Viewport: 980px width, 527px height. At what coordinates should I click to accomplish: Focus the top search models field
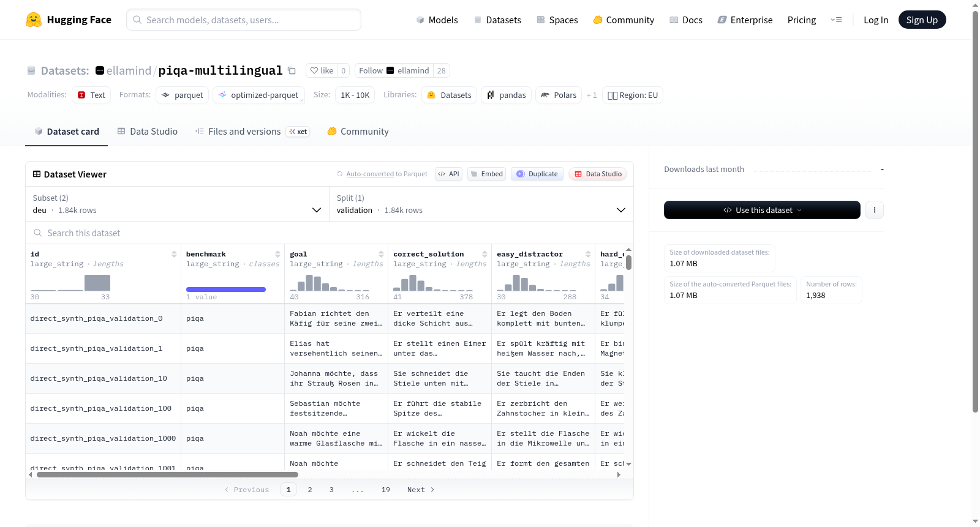[244, 20]
